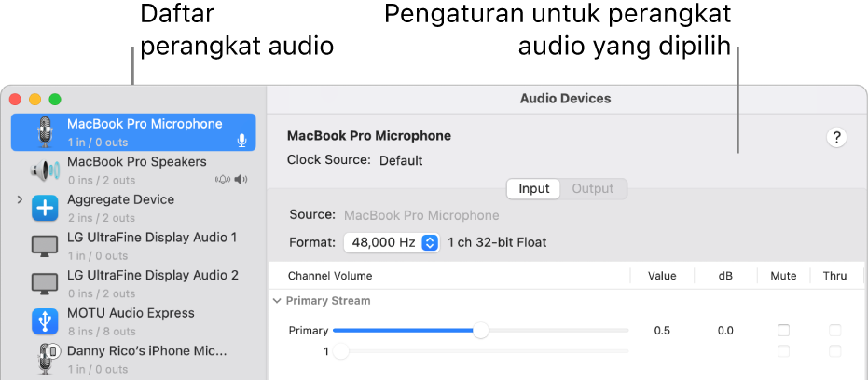
Task: Switch to the Input tab
Action: pos(533,189)
